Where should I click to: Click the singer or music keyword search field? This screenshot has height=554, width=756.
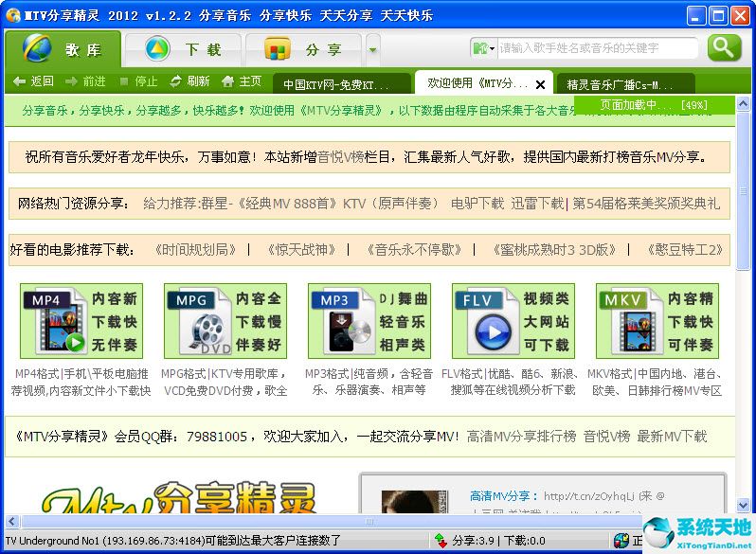click(x=598, y=48)
